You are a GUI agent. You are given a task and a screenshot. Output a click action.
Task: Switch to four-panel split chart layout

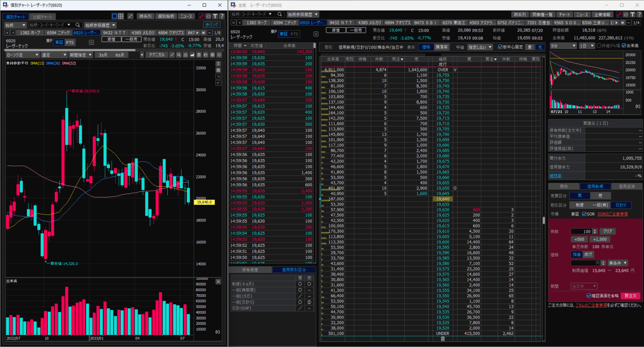[121, 16]
